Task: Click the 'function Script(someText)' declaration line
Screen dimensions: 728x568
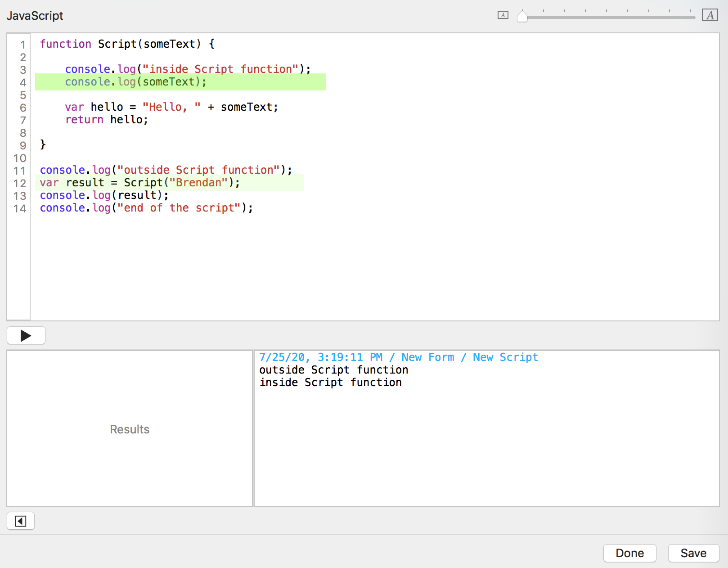Action: point(127,44)
